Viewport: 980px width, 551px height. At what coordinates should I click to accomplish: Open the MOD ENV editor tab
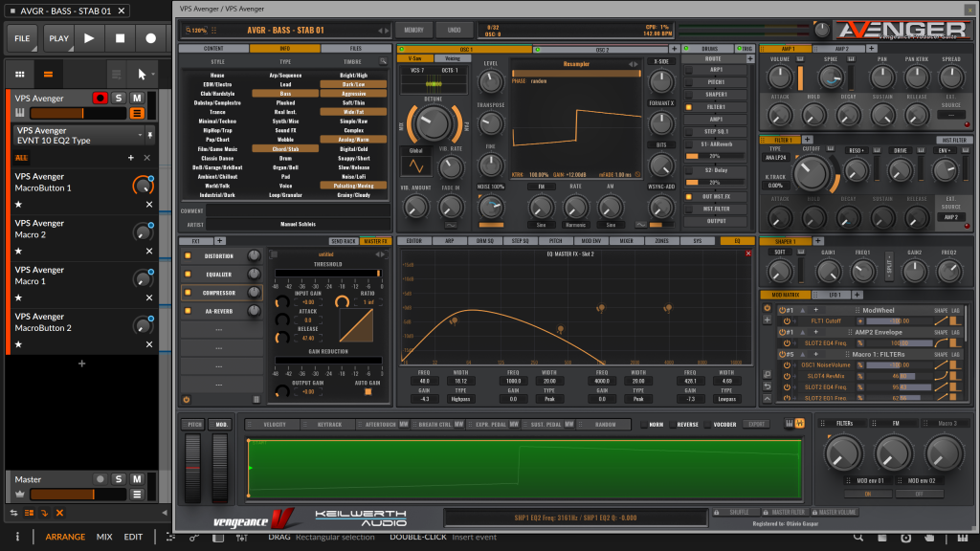coord(590,240)
